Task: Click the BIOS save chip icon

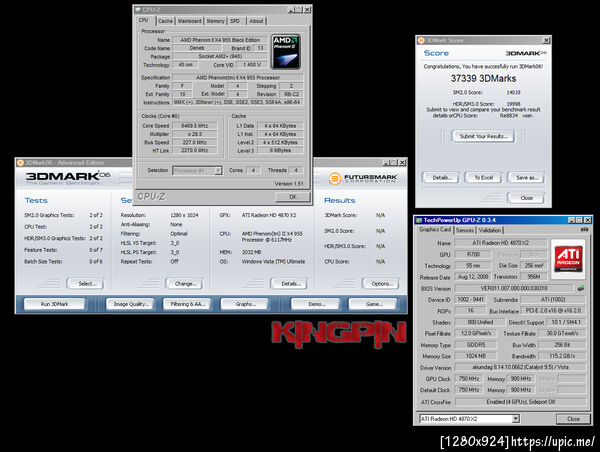Action: coord(581,288)
